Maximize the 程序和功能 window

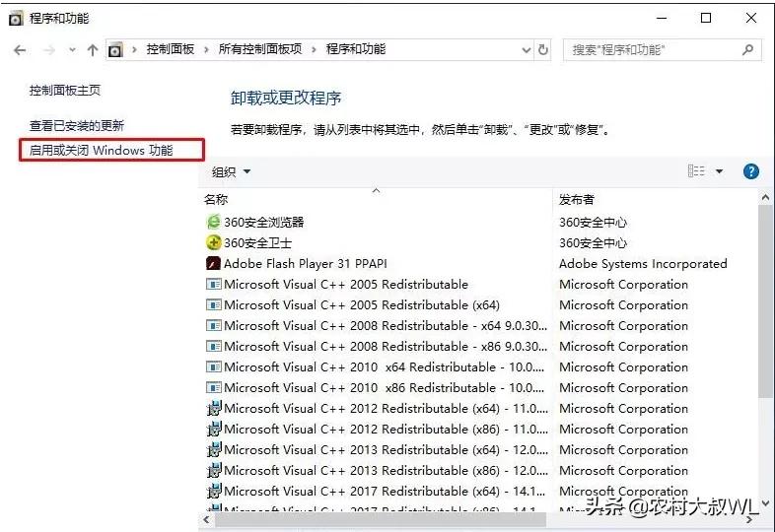[706, 19]
